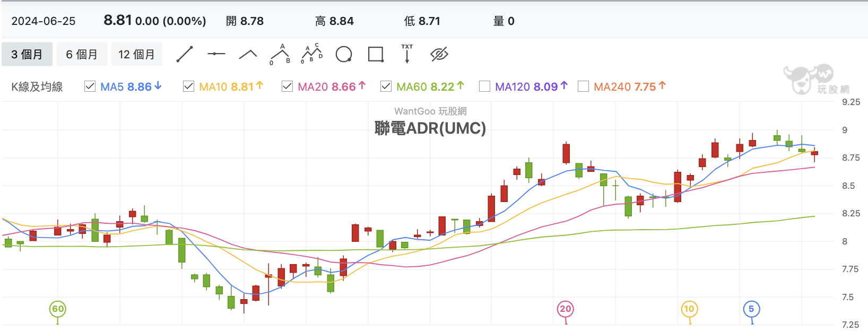Enable the MA240 moving average checkbox

[583, 86]
